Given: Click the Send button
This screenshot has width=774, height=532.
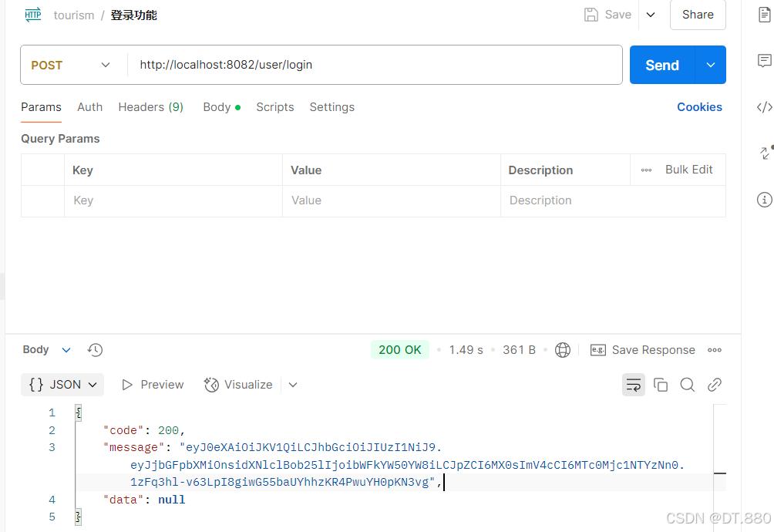Looking at the screenshot, I should tap(661, 65).
